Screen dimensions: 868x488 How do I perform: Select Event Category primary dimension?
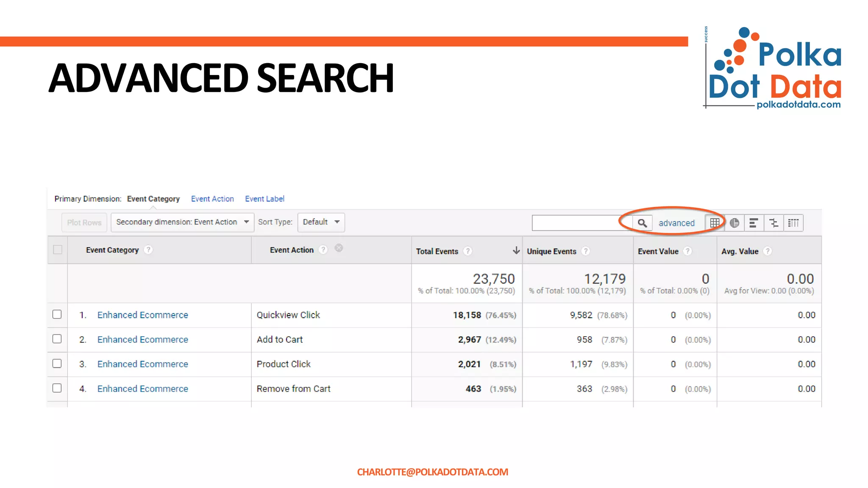pyautogui.click(x=153, y=199)
